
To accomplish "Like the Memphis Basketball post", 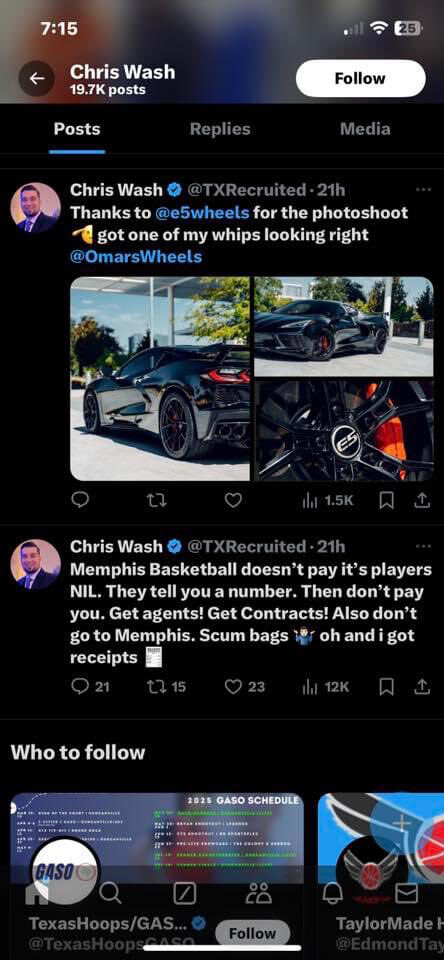I will coord(244,687).
